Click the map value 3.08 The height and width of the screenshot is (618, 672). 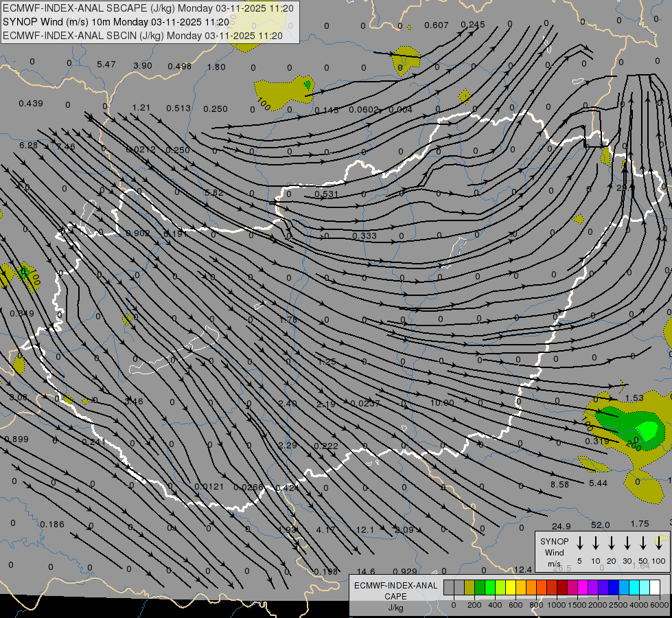[x=18, y=398]
